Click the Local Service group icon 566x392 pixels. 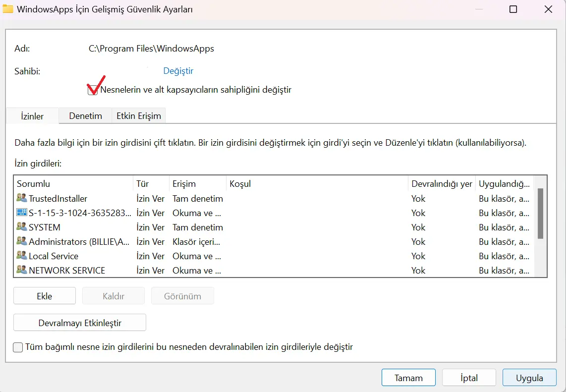[22, 256]
